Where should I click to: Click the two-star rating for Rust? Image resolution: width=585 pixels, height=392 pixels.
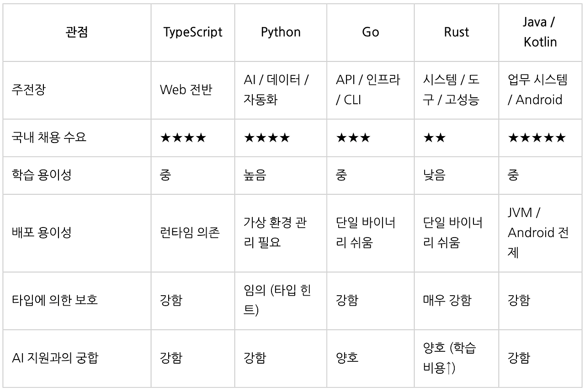[x=434, y=138]
